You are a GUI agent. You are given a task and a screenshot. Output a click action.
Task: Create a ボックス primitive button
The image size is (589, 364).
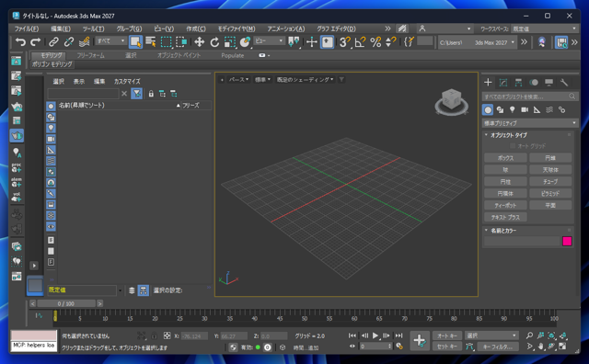tap(505, 158)
